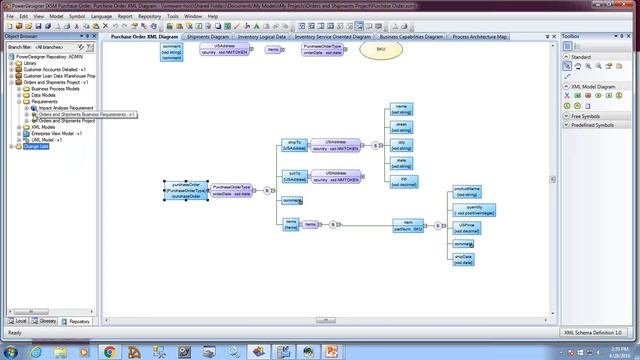Select the Data Models folder
The image size is (640, 360).
[x=43, y=95]
